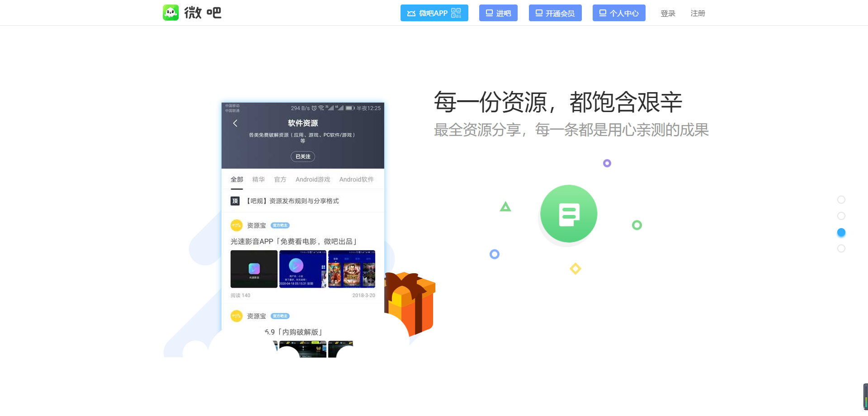Click the 已关注 follow button in mockup
The image size is (868, 416).
click(303, 156)
